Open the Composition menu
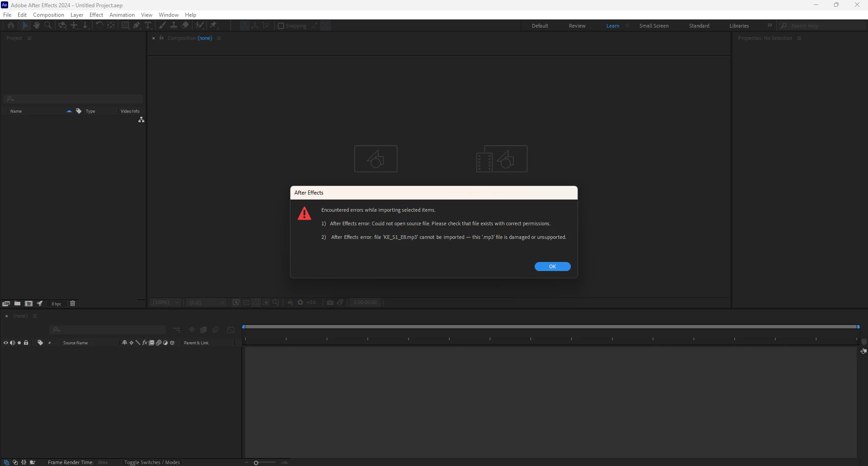This screenshot has width=868, height=466. click(48, 14)
